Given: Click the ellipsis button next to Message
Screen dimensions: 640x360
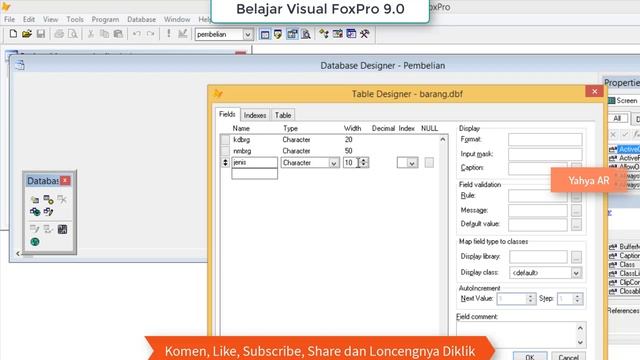Looking at the screenshot, I should click(576, 210).
